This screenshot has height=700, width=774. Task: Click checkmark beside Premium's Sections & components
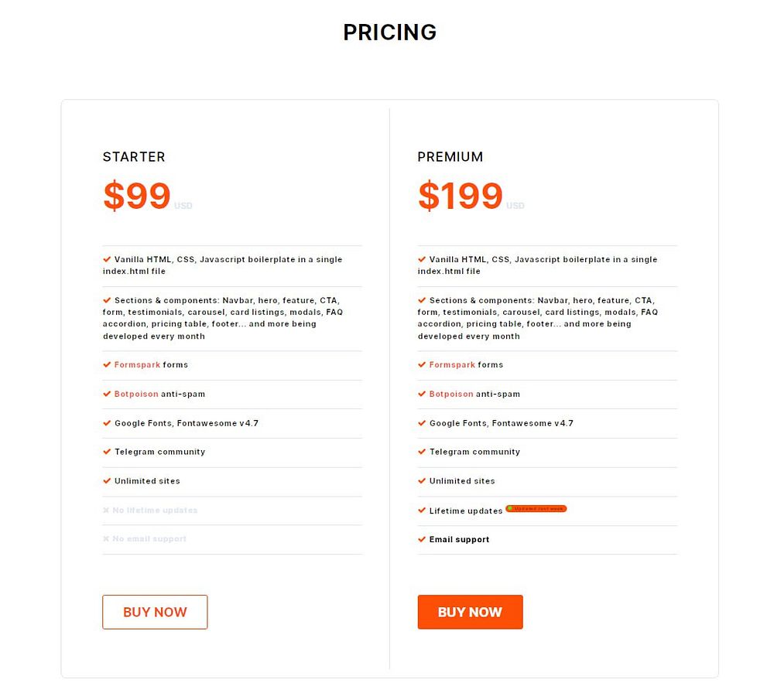(422, 300)
